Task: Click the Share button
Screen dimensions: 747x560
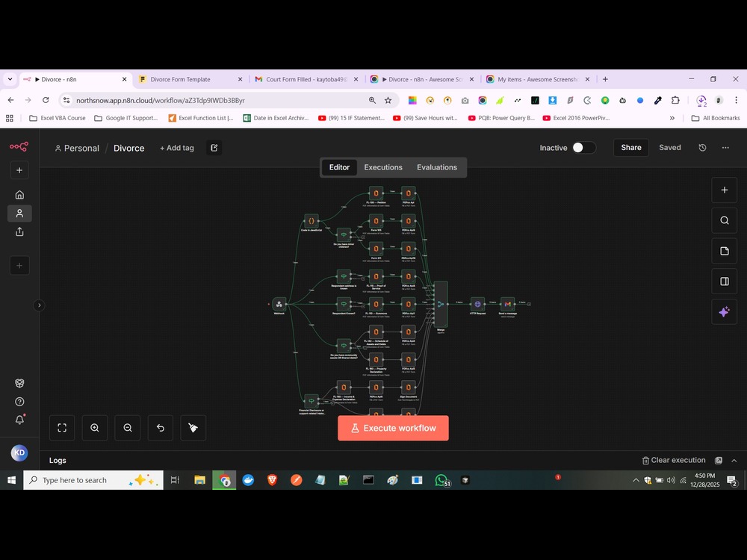Action: pyautogui.click(x=630, y=148)
